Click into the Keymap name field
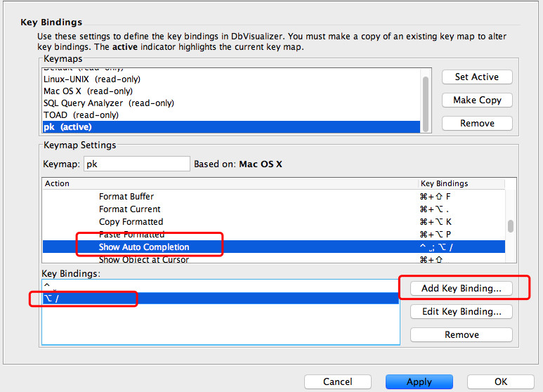The width and height of the screenshot is (543, 392). (136, 164)
